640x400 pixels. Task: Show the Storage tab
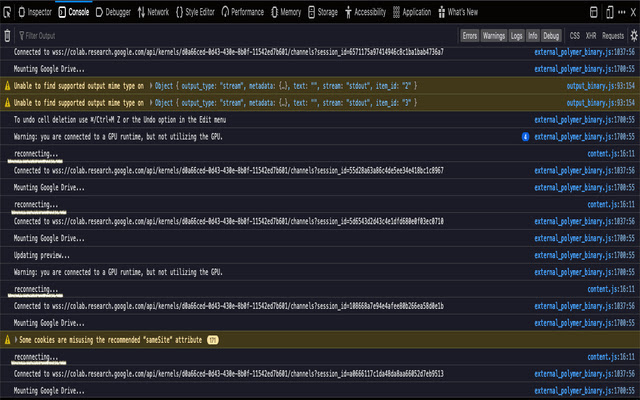pos(323,12)
